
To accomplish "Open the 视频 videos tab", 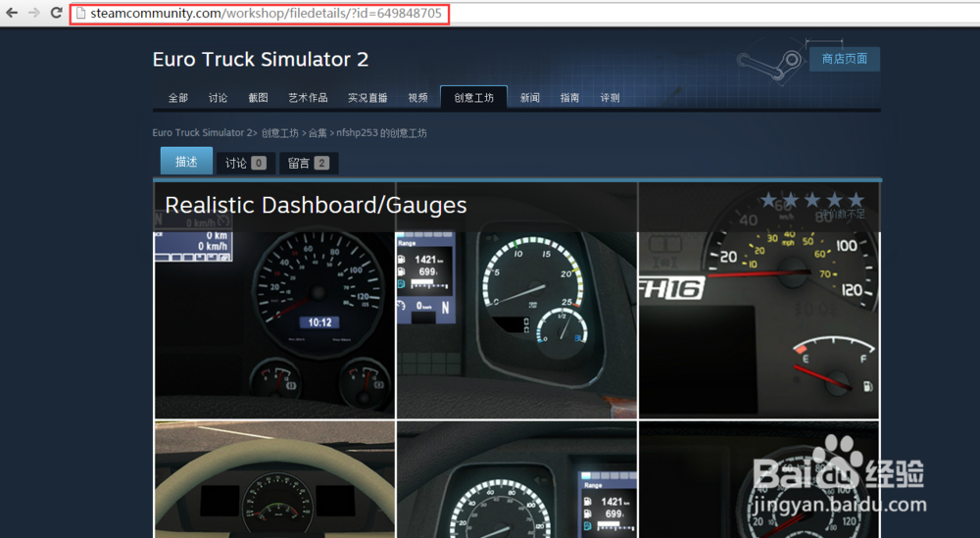I will point(418,97).
